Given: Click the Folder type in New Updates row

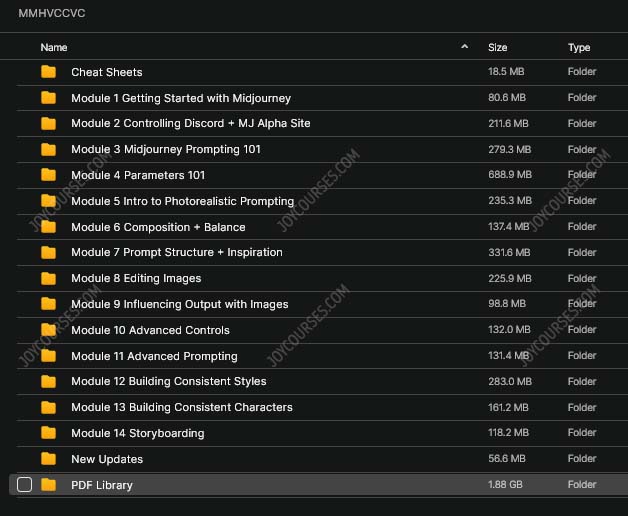Looking at the screenshot, I should tap(582, 459).
